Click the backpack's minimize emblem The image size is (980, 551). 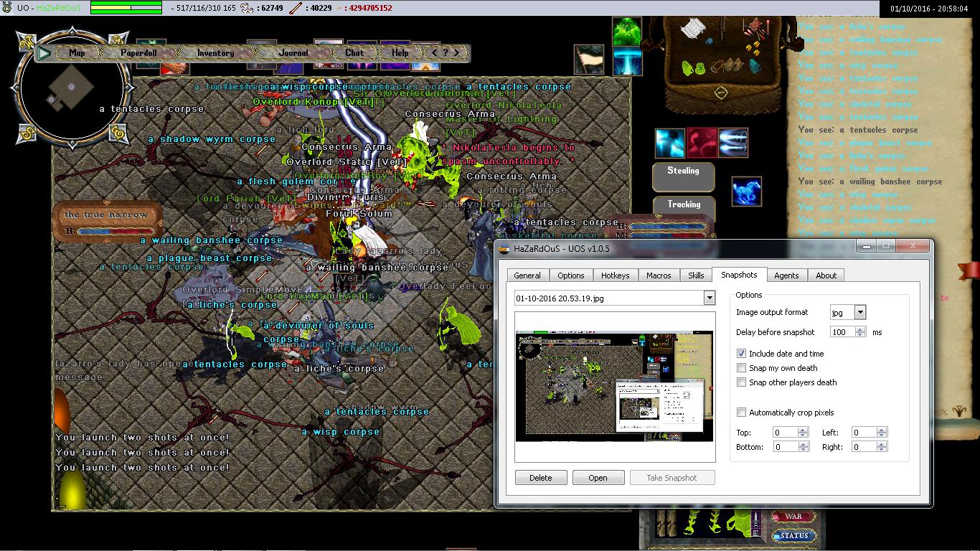pos(720,92)
